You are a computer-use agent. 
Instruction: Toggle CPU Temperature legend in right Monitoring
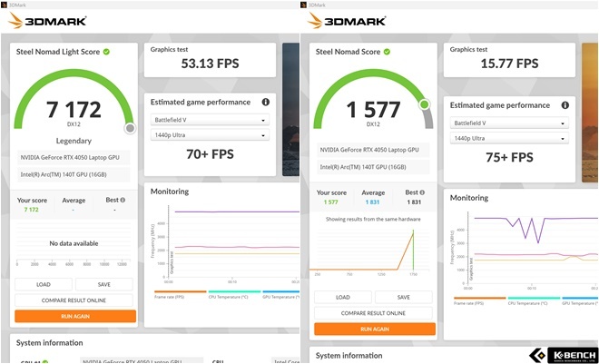pos(534,301)
